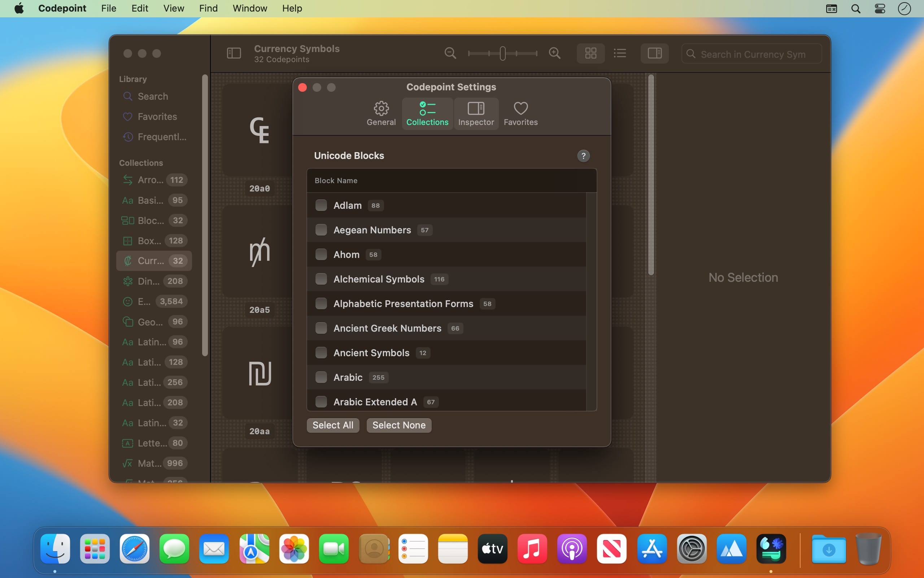
Task: Select the Geometric Shapes collection in sidebar
Action: [x=154, y=322]
